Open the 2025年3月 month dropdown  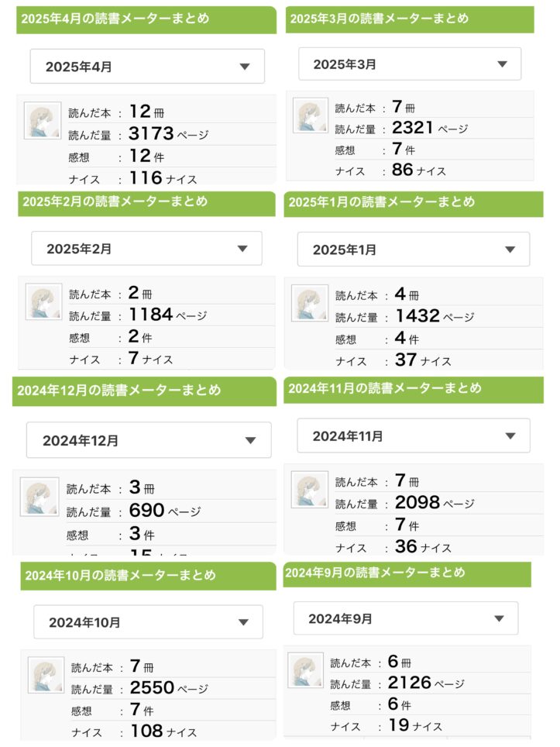point(410,64)
